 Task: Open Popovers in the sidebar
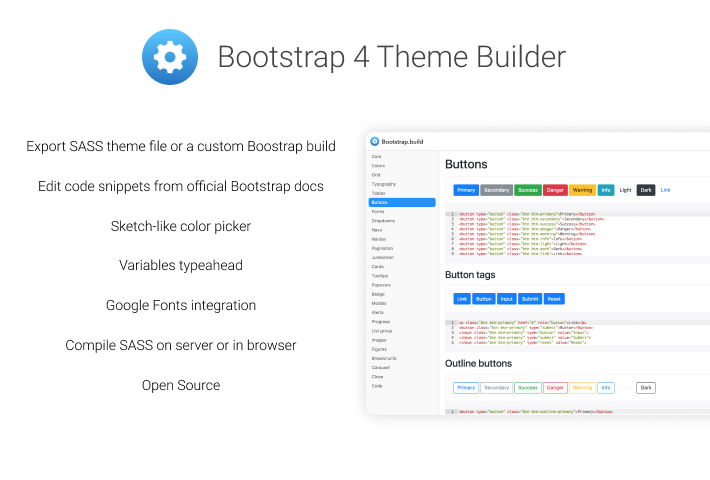pos(381,285)
